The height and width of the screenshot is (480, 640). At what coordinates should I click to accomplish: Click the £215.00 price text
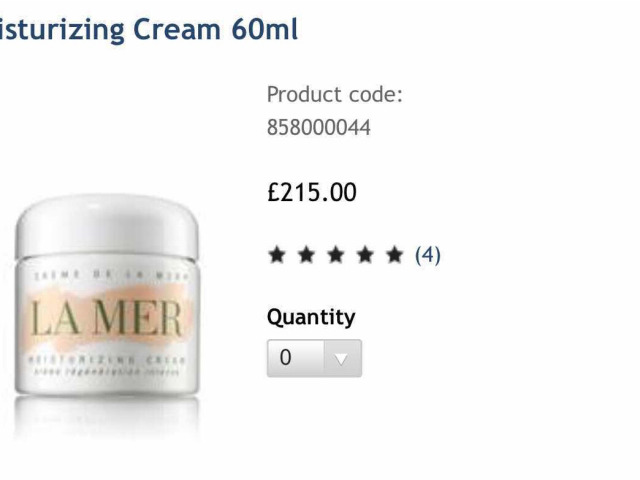point(312,192)
